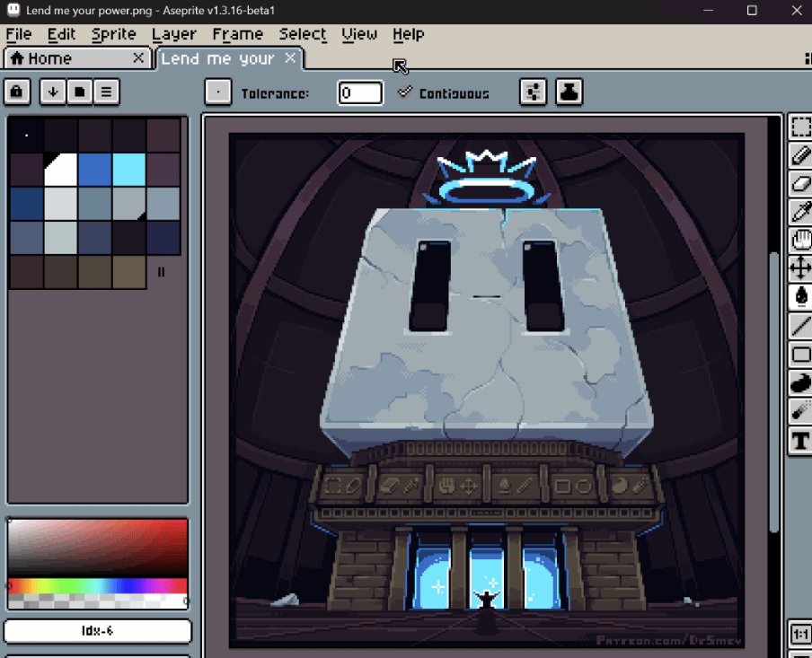This screenshot has height=658, width=812.
Task: Select the Pencil tool
Action: pos(799,155)
